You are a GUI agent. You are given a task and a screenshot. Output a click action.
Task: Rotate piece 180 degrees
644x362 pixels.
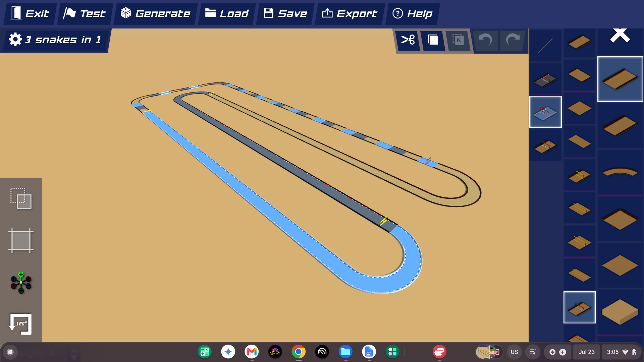tap(21, 324)
